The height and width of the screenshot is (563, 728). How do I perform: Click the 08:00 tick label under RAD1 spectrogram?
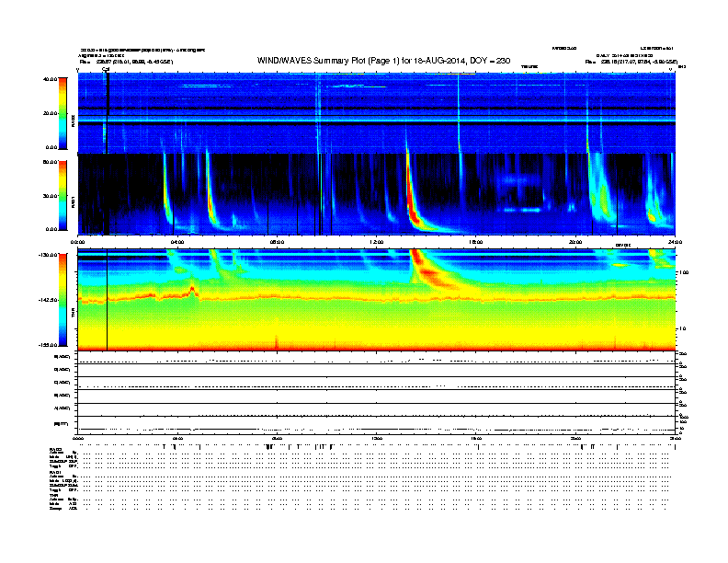click(277, 242)
